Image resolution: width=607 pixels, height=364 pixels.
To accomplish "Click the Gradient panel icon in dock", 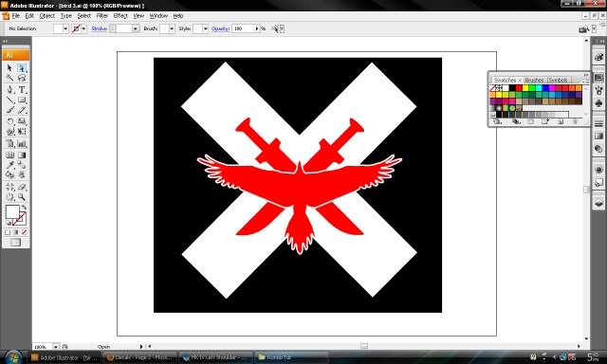I will [x=598, y=136].
